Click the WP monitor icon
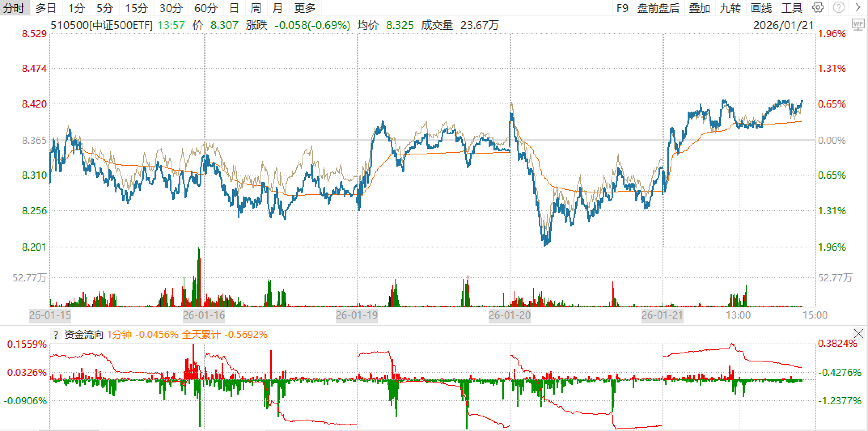Viewport: 868px width, 431px height. click(x=857, y=25)
